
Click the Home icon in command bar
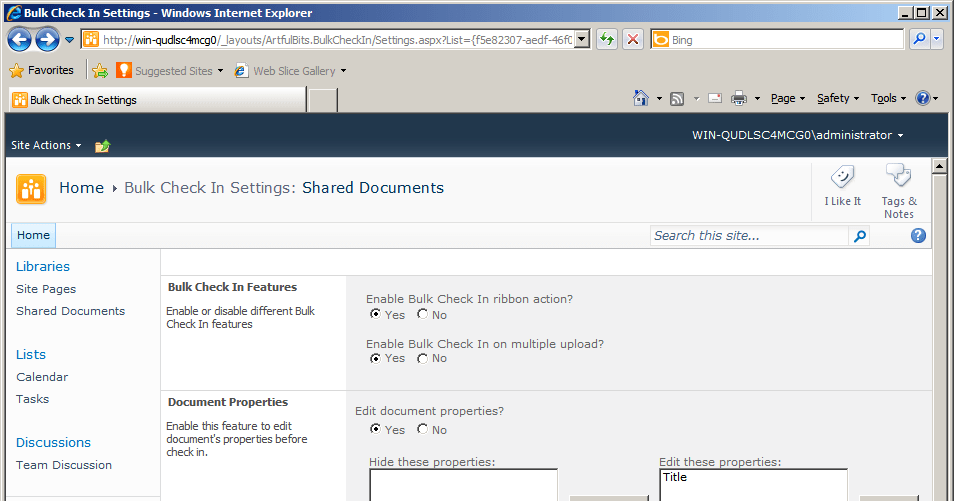[641, 98]
